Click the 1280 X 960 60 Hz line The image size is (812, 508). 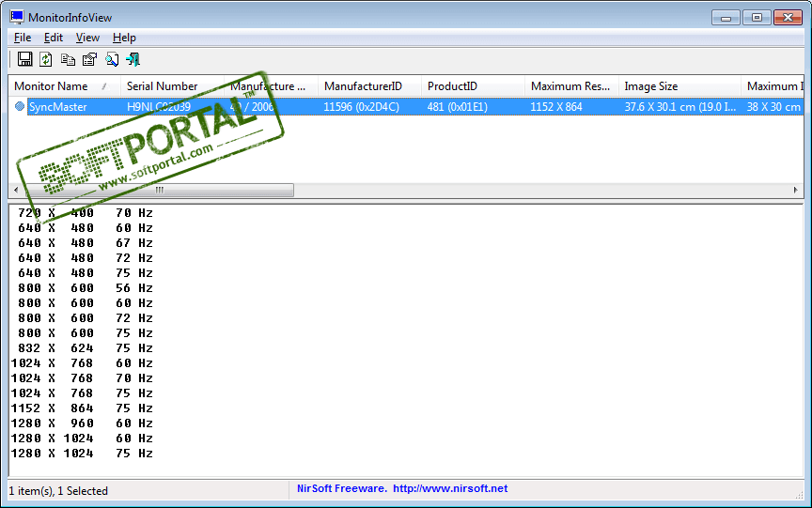(82, 423)
